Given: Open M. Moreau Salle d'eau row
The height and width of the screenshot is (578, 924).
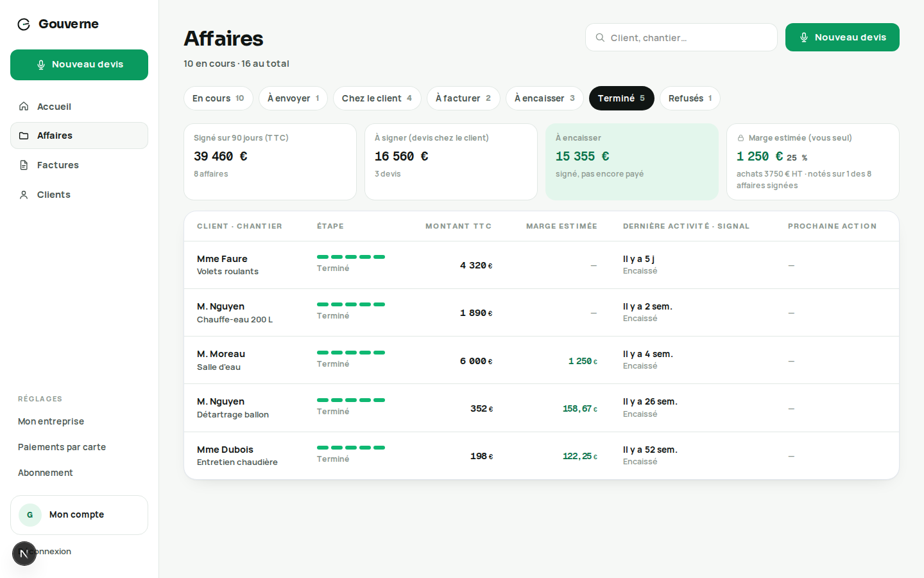Looking at the screenshot, I should (542, 360).
